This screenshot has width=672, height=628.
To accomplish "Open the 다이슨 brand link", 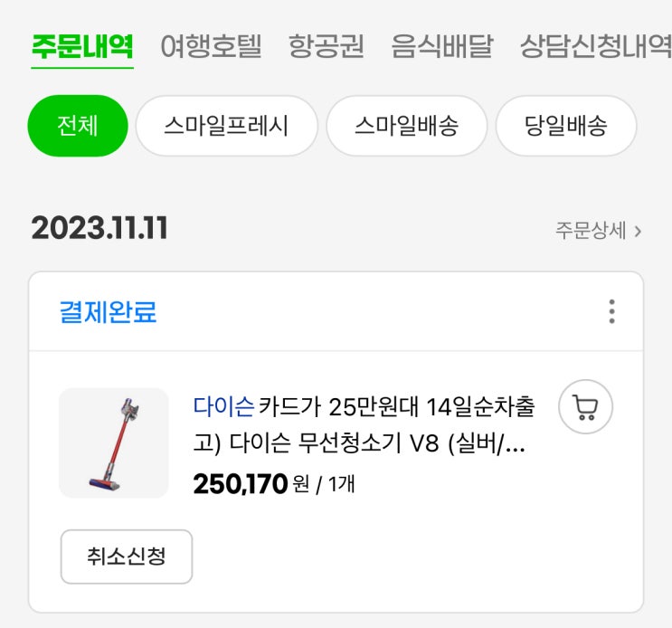I will point(223,406).
